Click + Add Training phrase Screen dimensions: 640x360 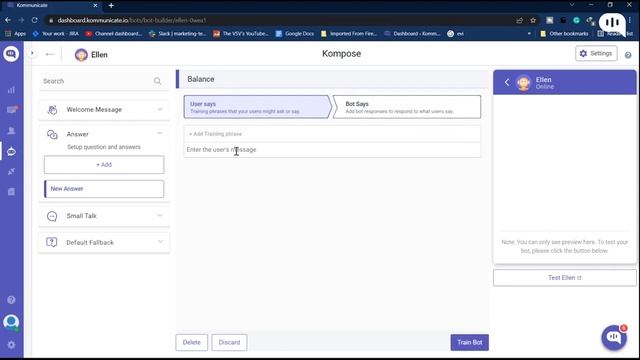tap(215, 134)
